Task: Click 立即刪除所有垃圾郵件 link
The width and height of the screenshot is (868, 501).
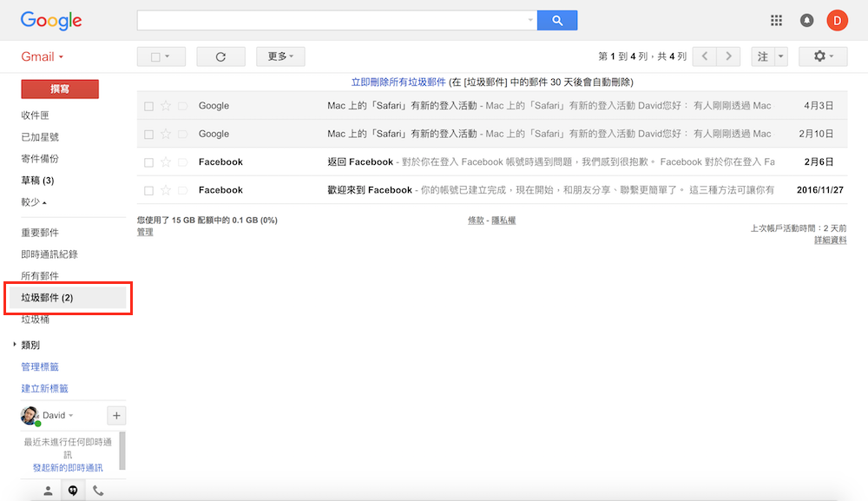Action: pos(398,82)
